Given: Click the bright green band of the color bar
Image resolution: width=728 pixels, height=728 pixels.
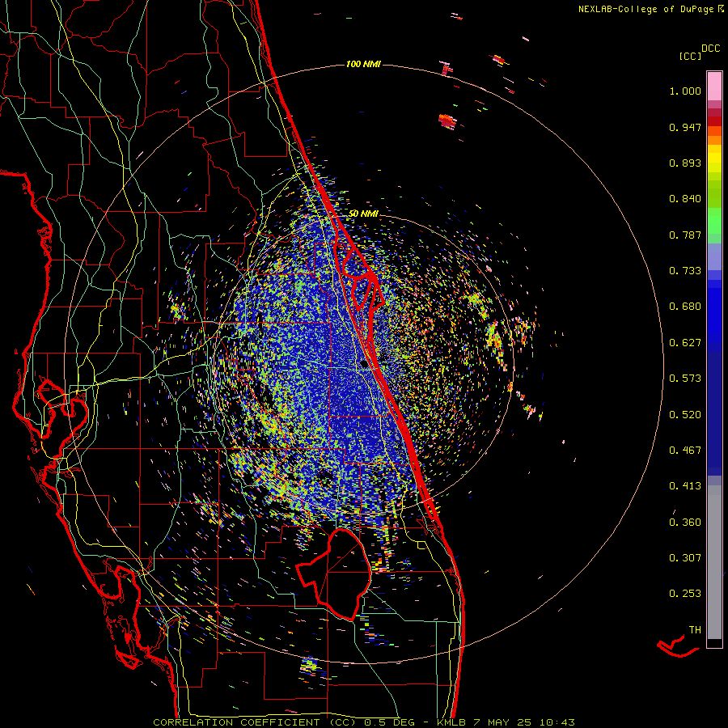Looking at the screenshot, I should (714, 221).
